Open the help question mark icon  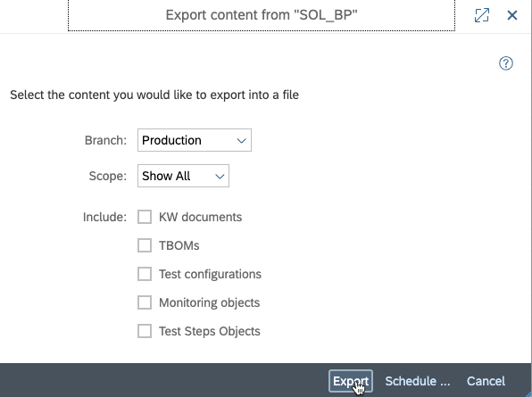(x=506, y=63)
